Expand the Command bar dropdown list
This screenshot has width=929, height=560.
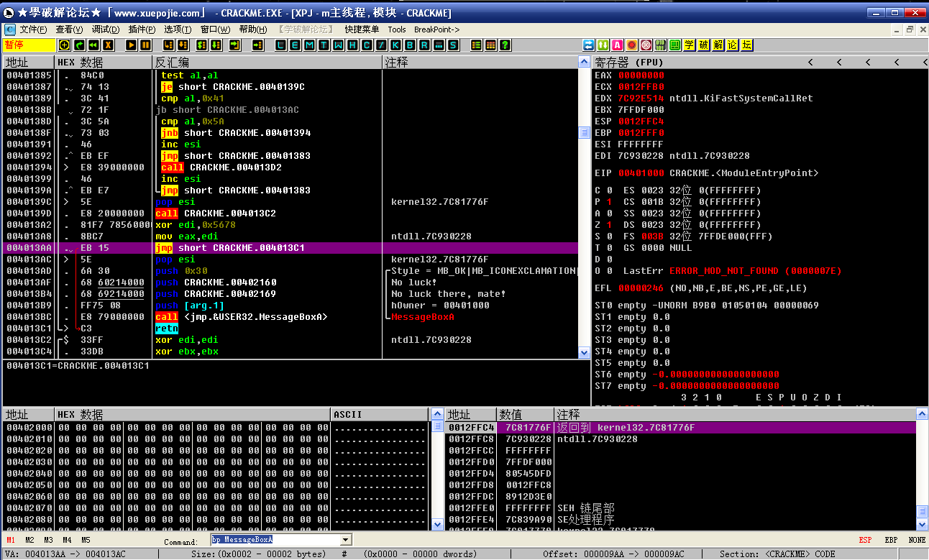[x=345, y=540]
